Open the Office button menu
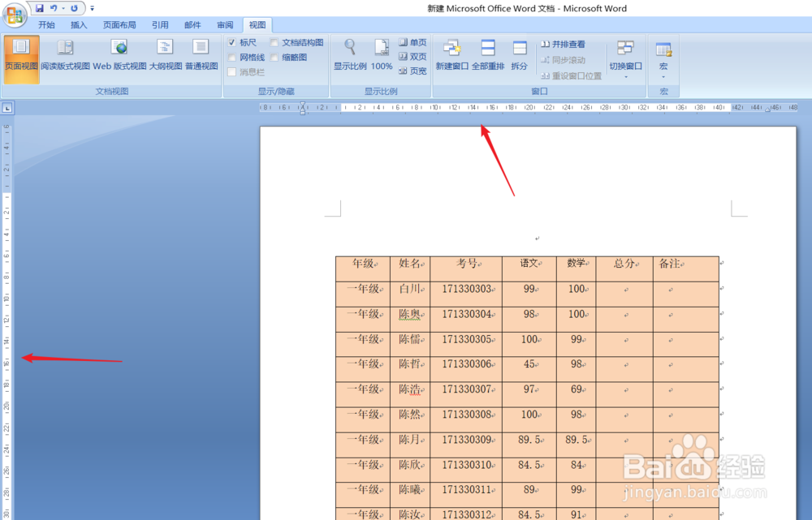The width and height of the screenshot is (812, 520). pos(15,14)
